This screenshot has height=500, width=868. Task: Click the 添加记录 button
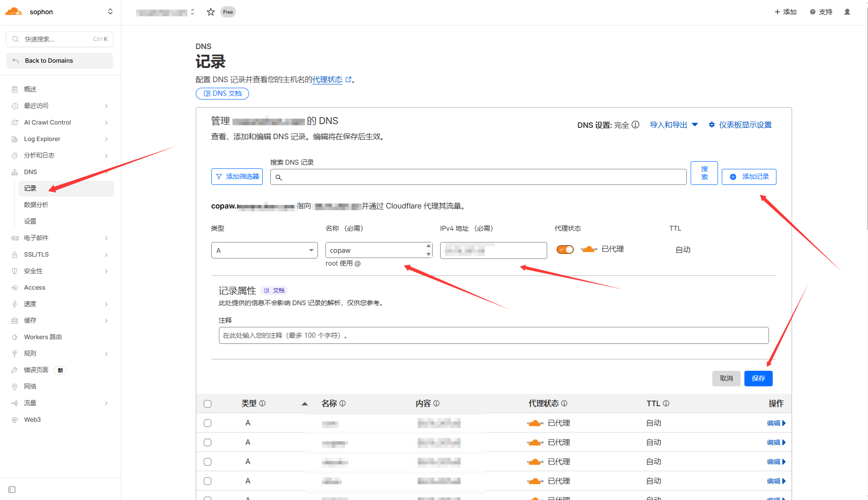click(x=749, y=177)
